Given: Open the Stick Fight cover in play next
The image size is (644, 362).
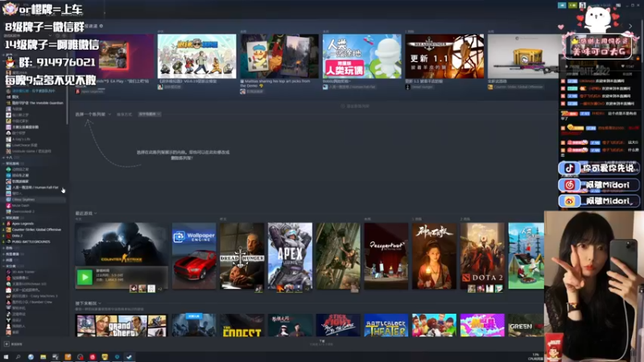Looking at the screenshot, I should coord(338,326).
